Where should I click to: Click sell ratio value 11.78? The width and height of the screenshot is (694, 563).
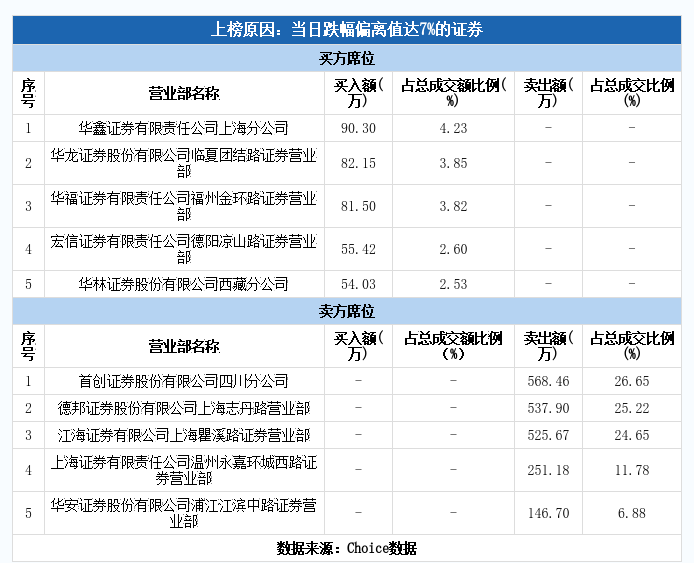pyautogui.click(x=632, y=470)
